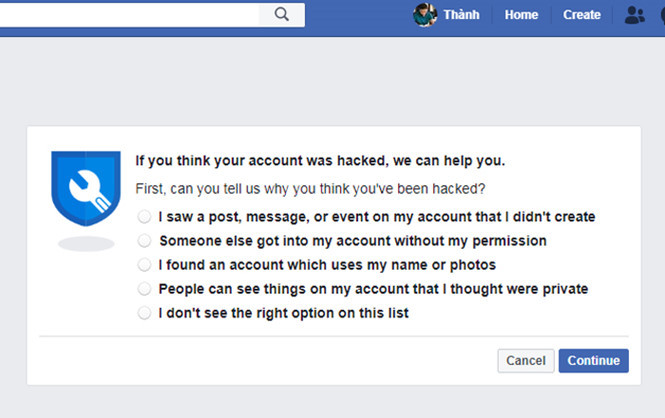Viewport: 665px width, 418px height.
Task: Choose "Someone else got into my account" radio
Action: tap(145, 241)
